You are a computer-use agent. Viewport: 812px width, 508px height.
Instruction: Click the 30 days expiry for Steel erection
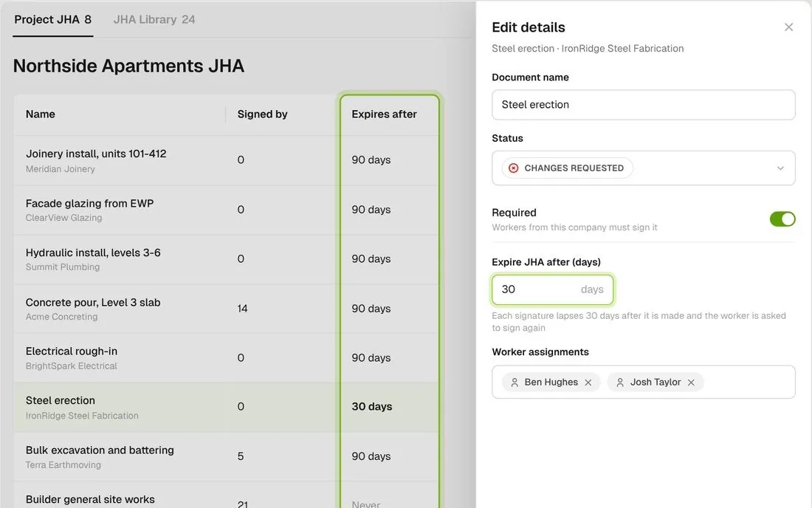pos(372,407)
